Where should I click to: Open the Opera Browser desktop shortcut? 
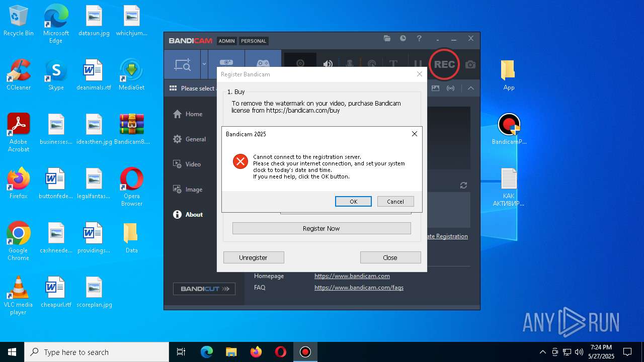(x=132, y=187)
